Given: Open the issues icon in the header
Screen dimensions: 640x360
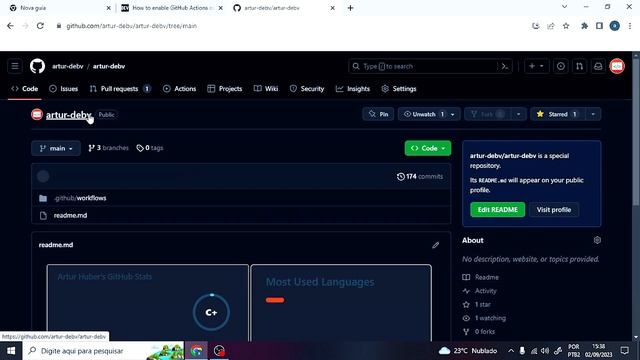Looking at the screenshot, I should (561, 66).
